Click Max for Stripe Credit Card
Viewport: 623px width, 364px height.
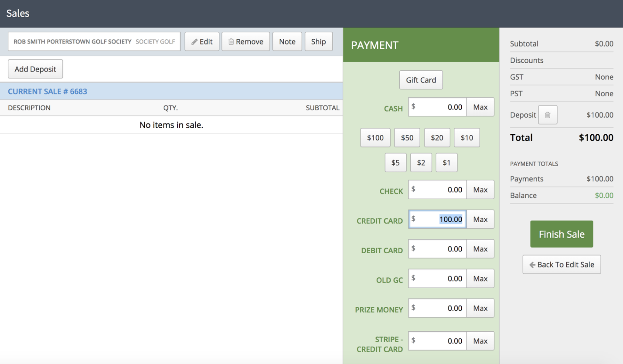point(480,341)
